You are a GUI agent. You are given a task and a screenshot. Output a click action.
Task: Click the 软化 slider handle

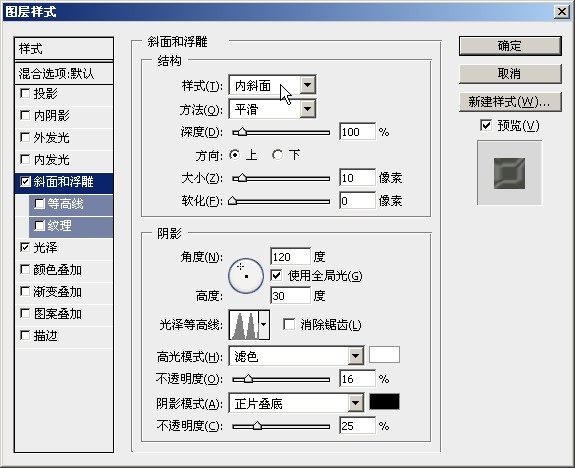point(232,201)
